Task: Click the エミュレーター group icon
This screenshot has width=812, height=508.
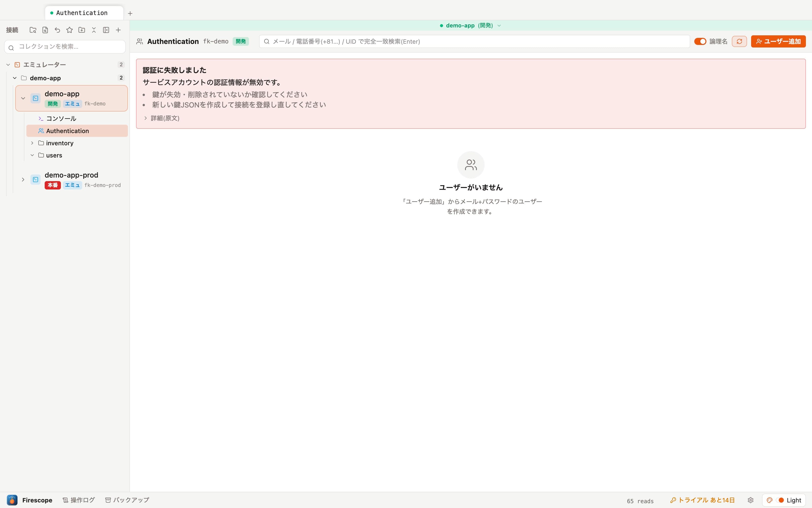Action: tap(17, 65)
